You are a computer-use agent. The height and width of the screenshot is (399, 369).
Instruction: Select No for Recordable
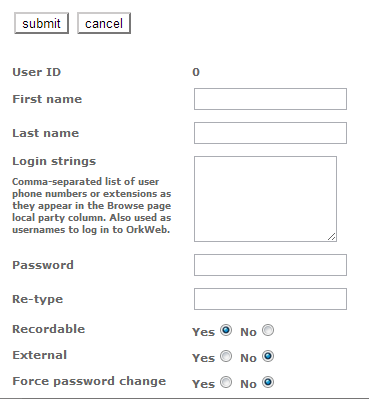pos(268,330)
